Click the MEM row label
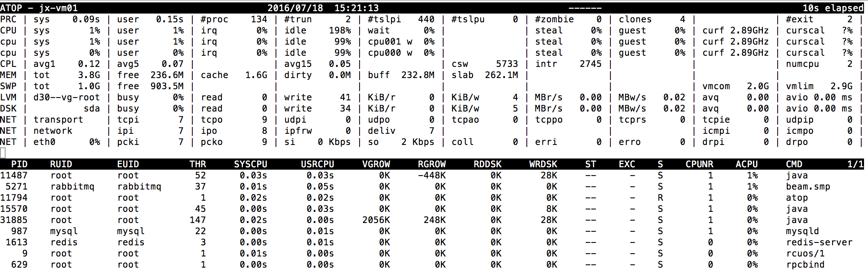Image resolution: width=868 pixels, height=270 pixels. coord(8,75)
